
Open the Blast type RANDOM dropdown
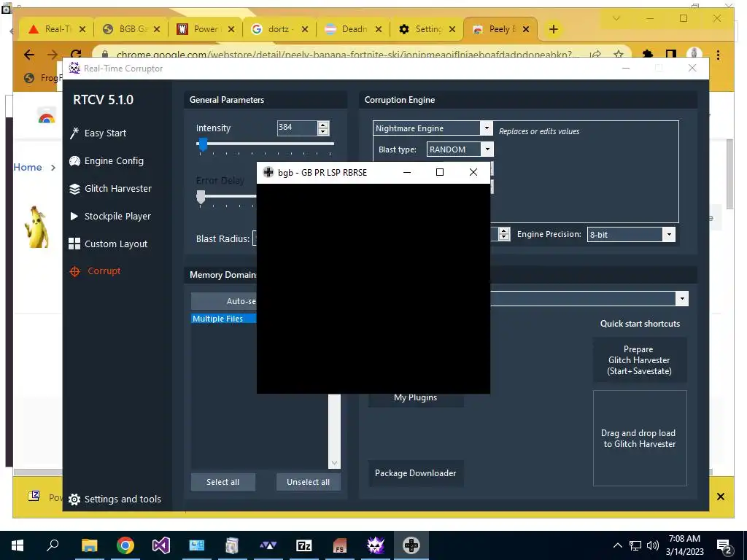tap(487, 149)
